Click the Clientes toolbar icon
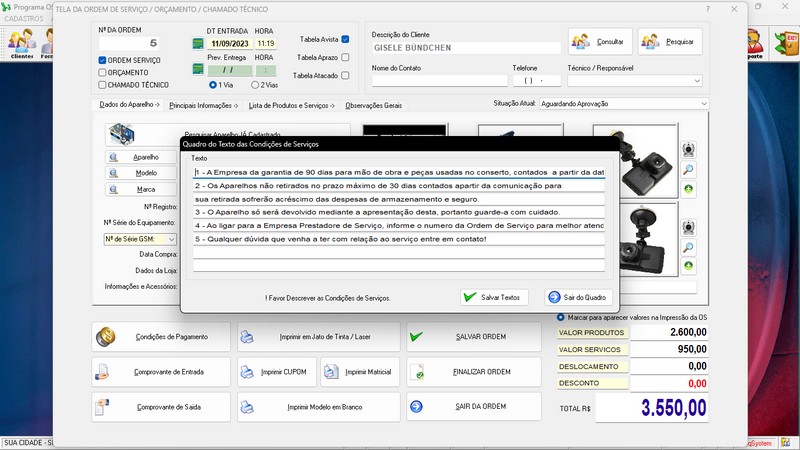The image size is (800, 450). click(x=21, y=43)
